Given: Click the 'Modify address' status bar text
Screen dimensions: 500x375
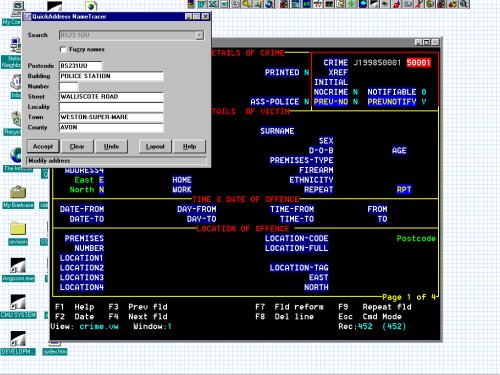Looking at the screenshot, I should (49, 161).
